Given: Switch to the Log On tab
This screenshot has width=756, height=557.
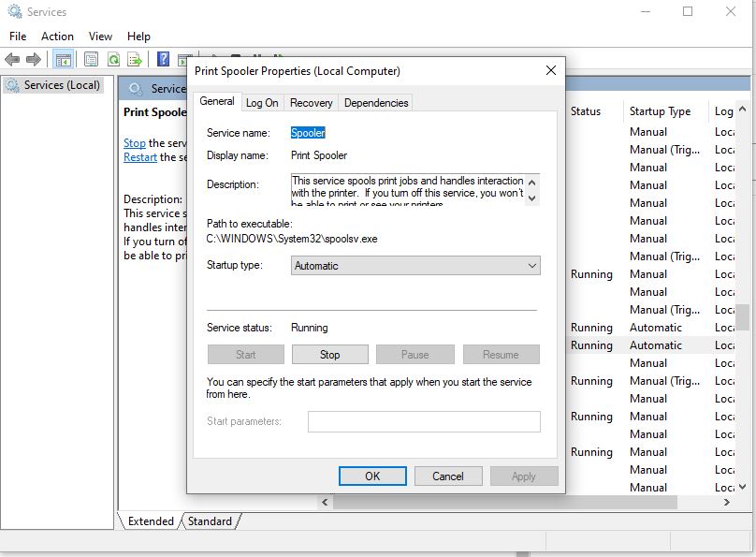Looking at the screenshot, I should coord(262,103).
